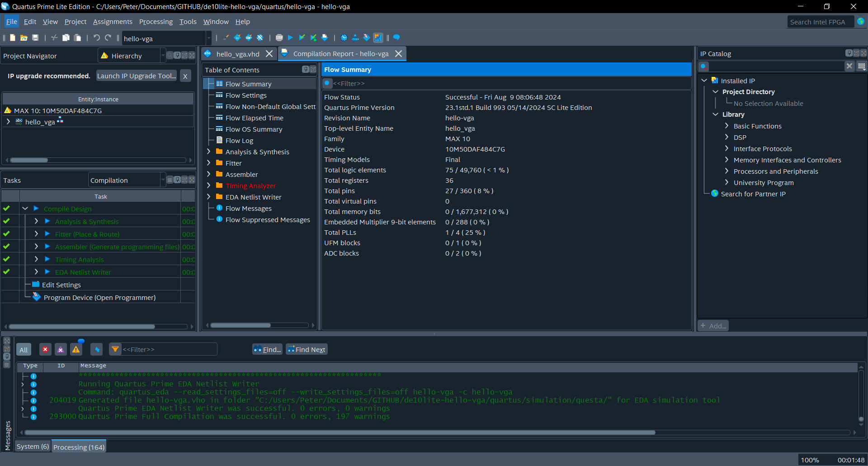The height and width of the screenshot is (466, 868).
Task: Collapse the Compile Design task
Action: 25,209
